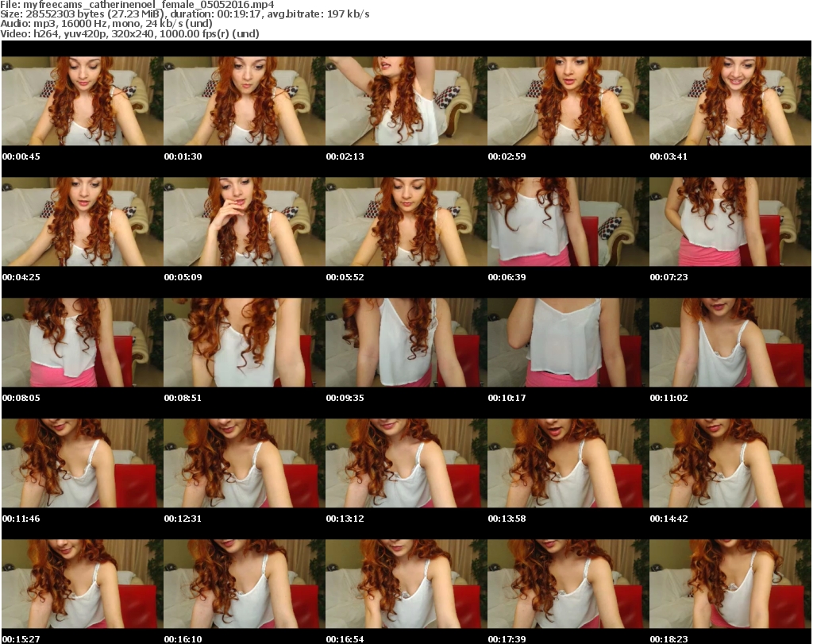The height and width of the screenshot is (644, 813).
Task: Click the timestamp text 00:11:02
Action: (669, 398)
